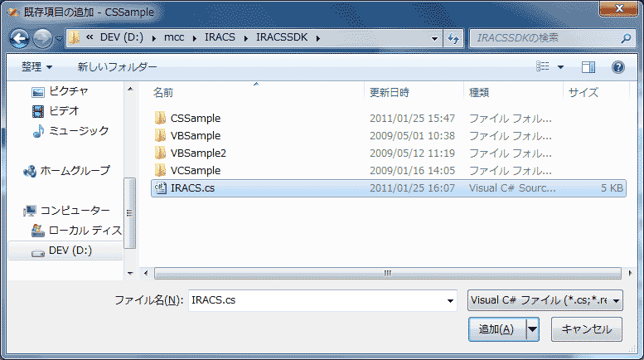The width and height of the screenshot is (644, 360).
Task: Open Help via the question mark icon
Action: click(617, 67)
